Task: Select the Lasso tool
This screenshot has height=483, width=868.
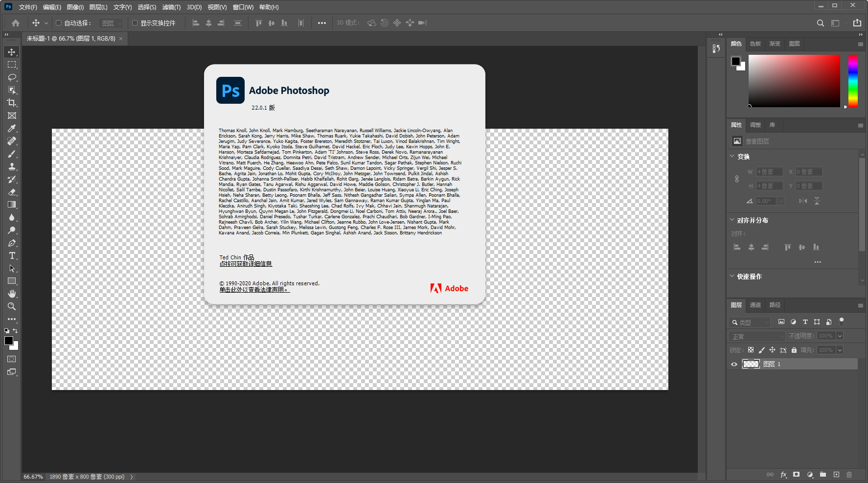Action: [x=12, y=77]
